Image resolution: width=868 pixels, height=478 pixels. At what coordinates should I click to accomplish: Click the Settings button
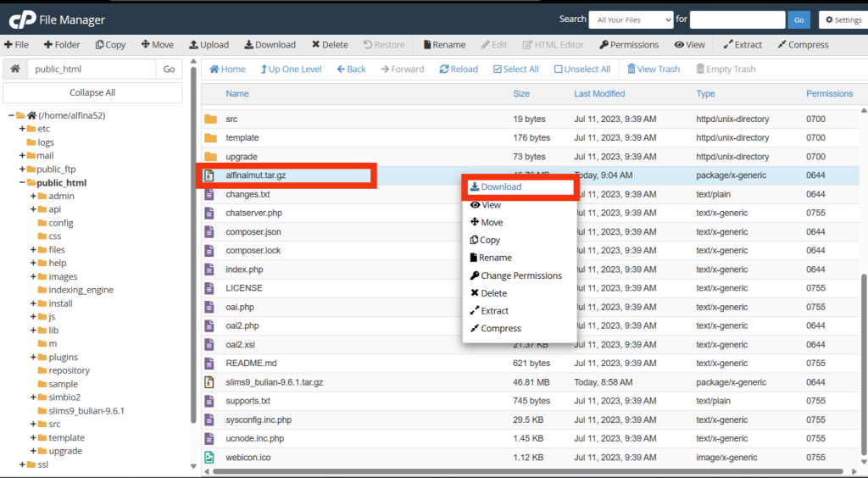842,19
